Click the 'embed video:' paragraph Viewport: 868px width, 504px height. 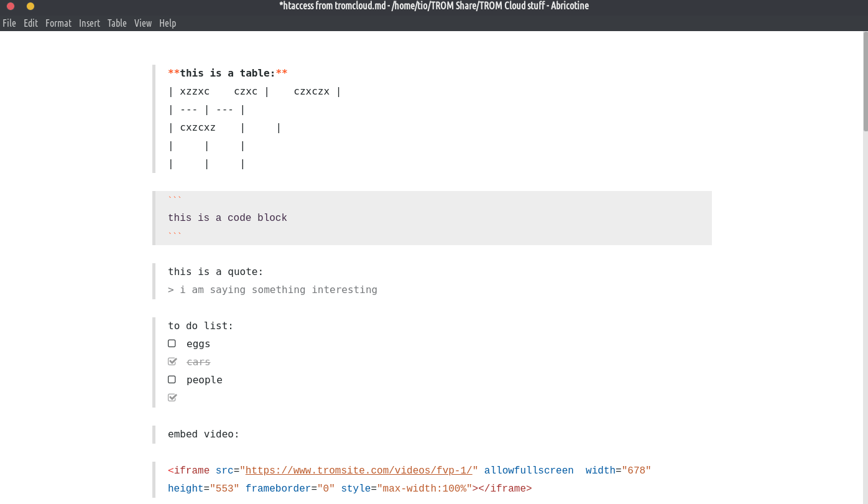click(x=203, y=434)
